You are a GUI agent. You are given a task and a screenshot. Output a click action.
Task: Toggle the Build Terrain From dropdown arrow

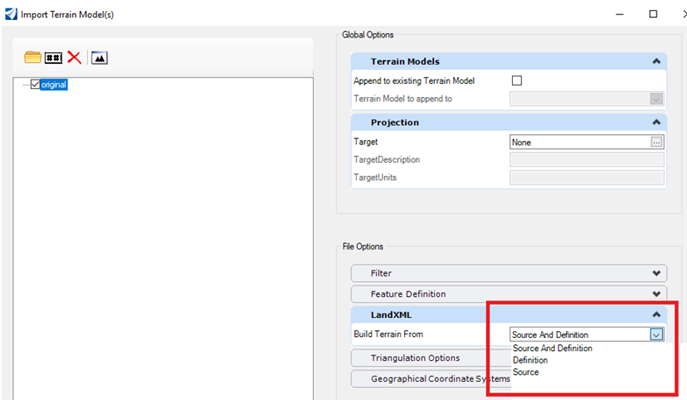point(656,335)
